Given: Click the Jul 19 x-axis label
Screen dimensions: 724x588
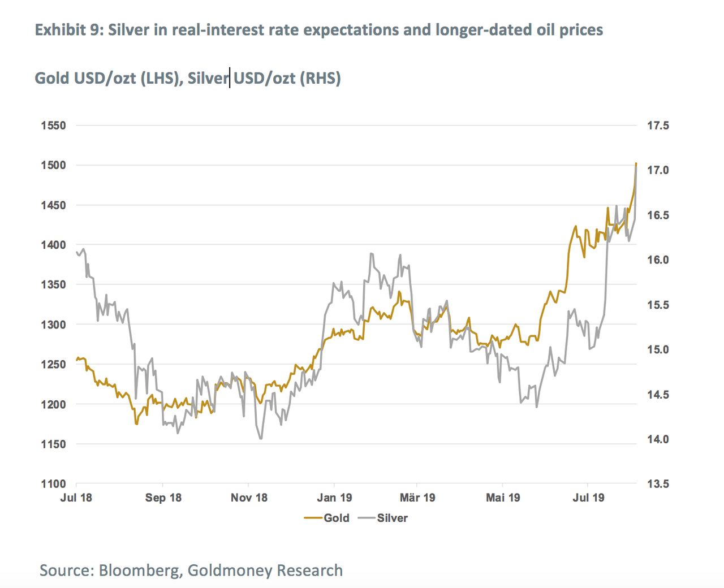Looking at the screenshot, I should 588,498.
